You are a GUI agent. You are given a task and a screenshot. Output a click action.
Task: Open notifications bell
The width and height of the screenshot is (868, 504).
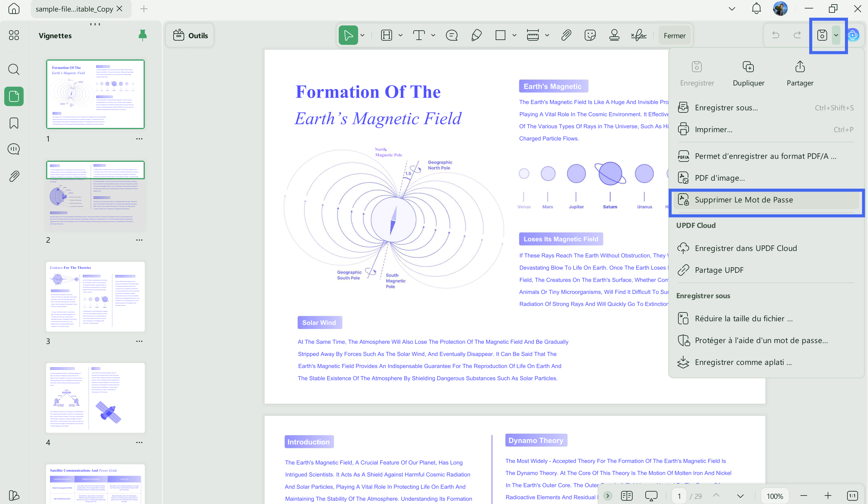(x=756, y=8)
